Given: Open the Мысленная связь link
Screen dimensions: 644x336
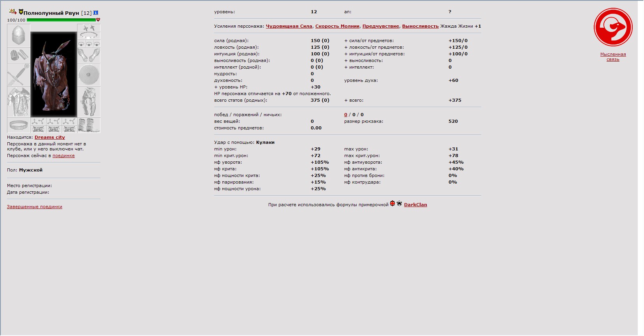Looking at the screenshot, I should [x=613, y=57].
